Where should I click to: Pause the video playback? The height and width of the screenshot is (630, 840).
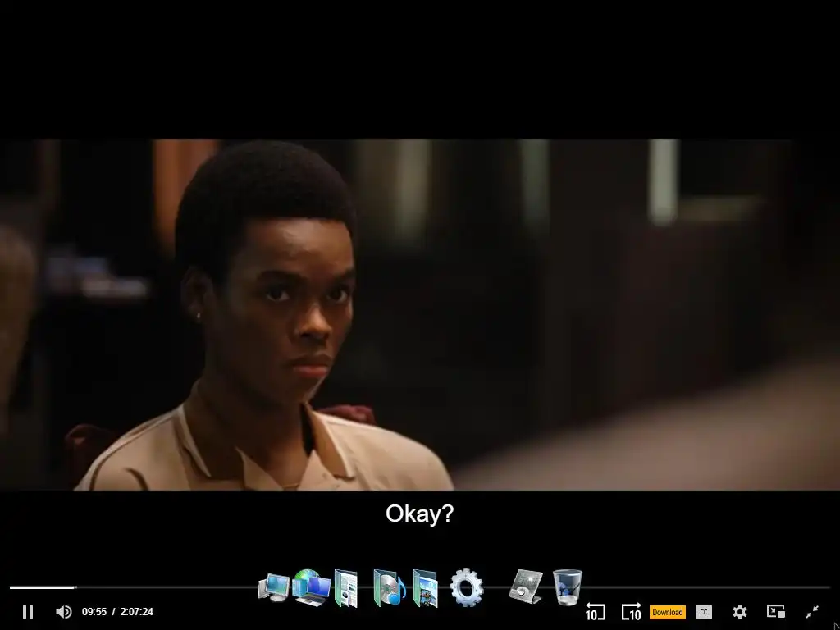[28, 612]
